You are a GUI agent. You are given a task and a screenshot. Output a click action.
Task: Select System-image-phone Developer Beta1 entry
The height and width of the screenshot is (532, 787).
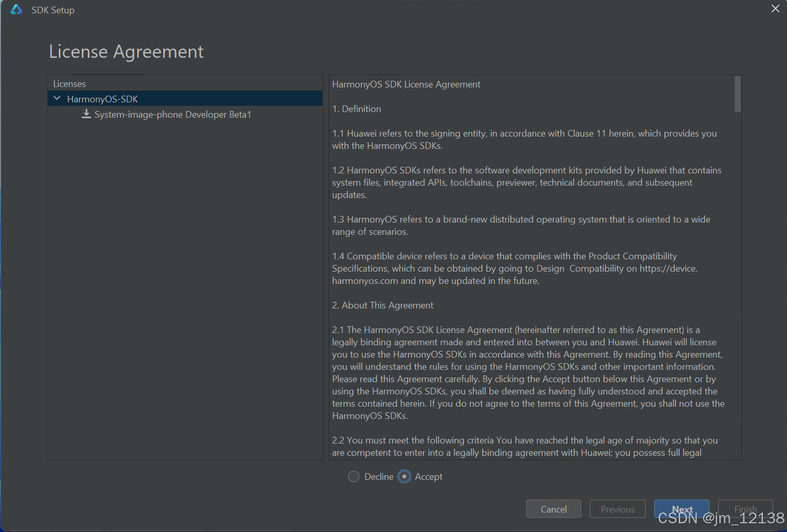click(x=173, y=115)
